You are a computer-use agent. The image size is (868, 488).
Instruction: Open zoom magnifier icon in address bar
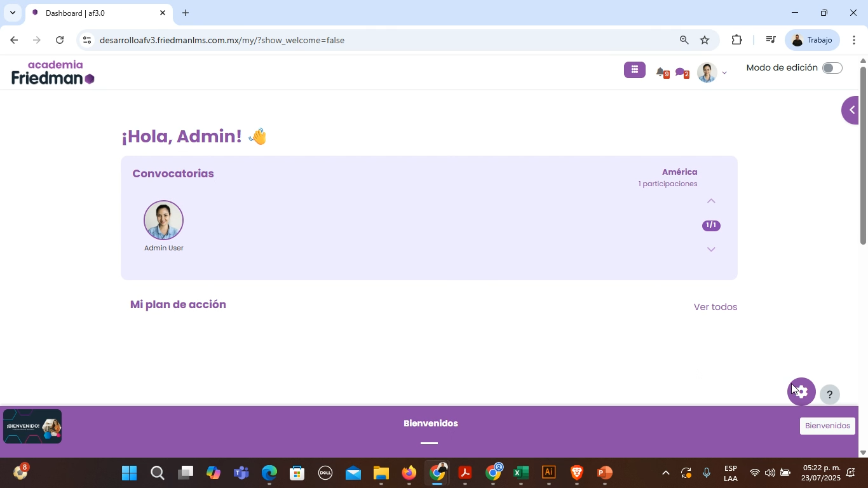click(684, 40)
